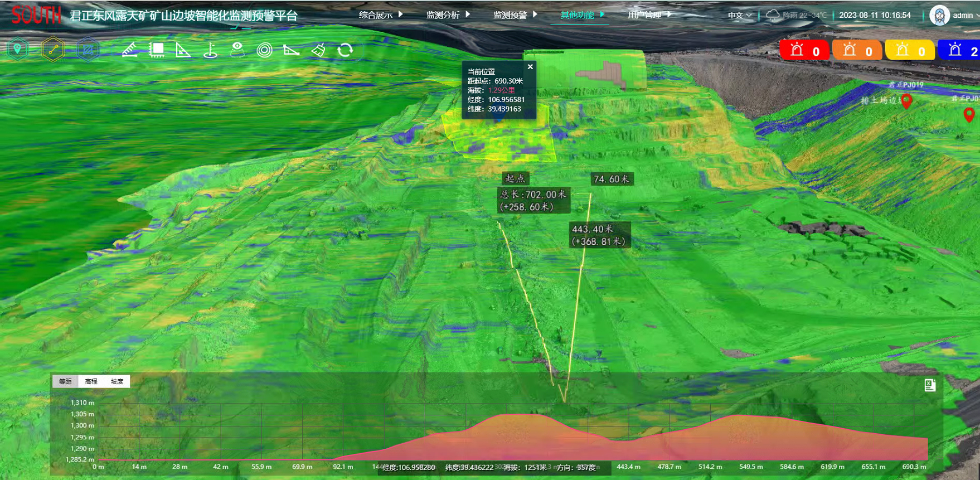The image size is (980, 480).
Task: Activate the eye viewshed analysis icon
Action: (x=237, y=50)
